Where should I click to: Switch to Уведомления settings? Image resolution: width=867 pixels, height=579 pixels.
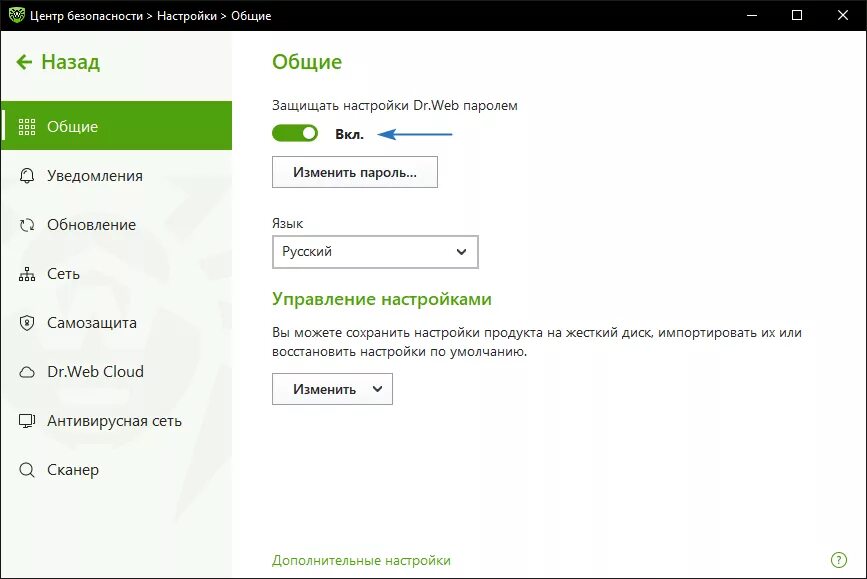(117, 176)
